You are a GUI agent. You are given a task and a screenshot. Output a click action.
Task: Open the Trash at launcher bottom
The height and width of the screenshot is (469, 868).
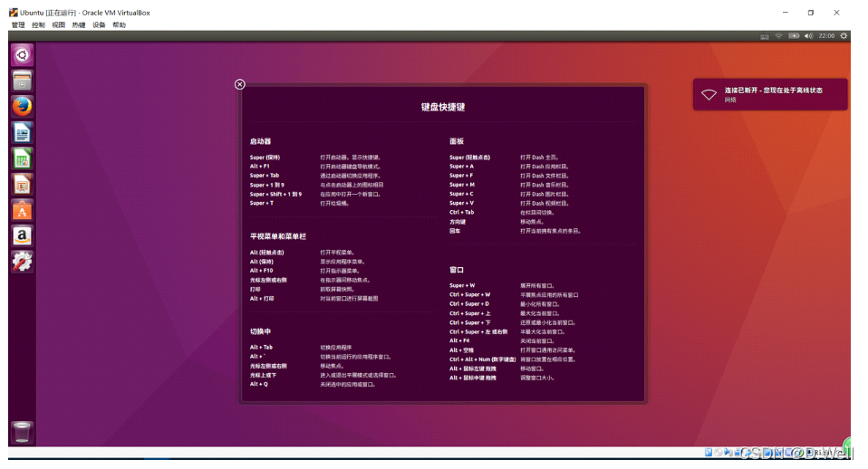(x=22, y=432)
